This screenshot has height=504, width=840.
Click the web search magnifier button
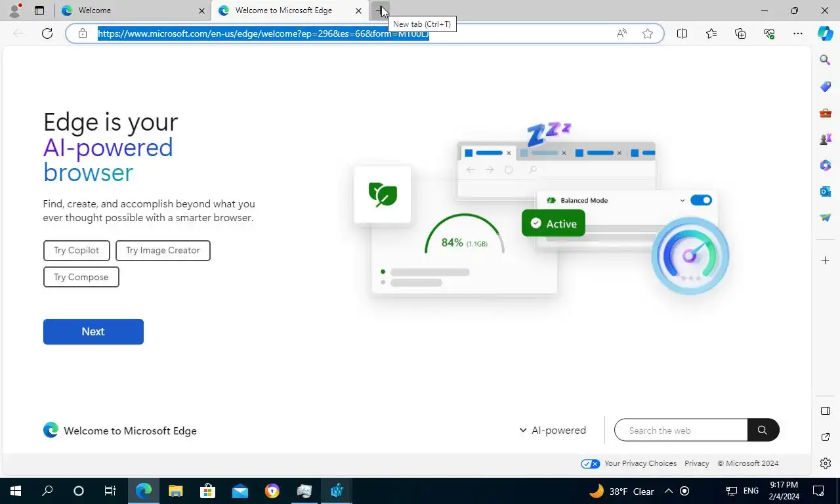[763, 430]
